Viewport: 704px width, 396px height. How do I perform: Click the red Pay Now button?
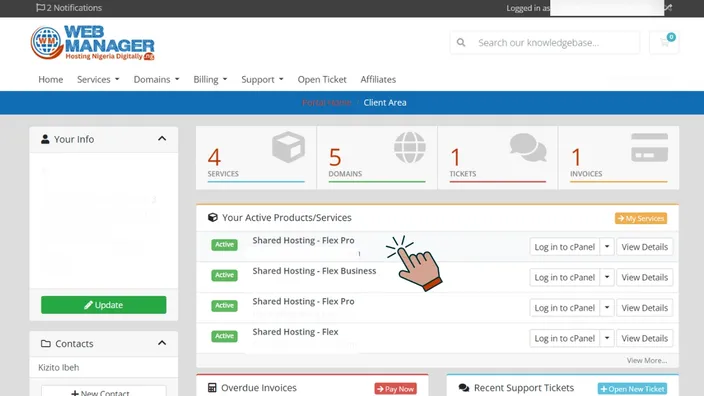point(396,388)
